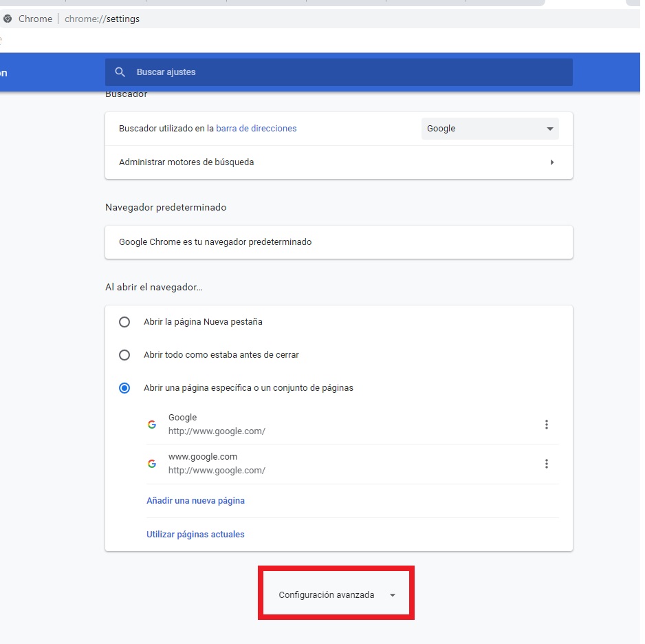Open the three-dot menu for Google startup page
Screen dimensions: 645x644
click(546, 425)
